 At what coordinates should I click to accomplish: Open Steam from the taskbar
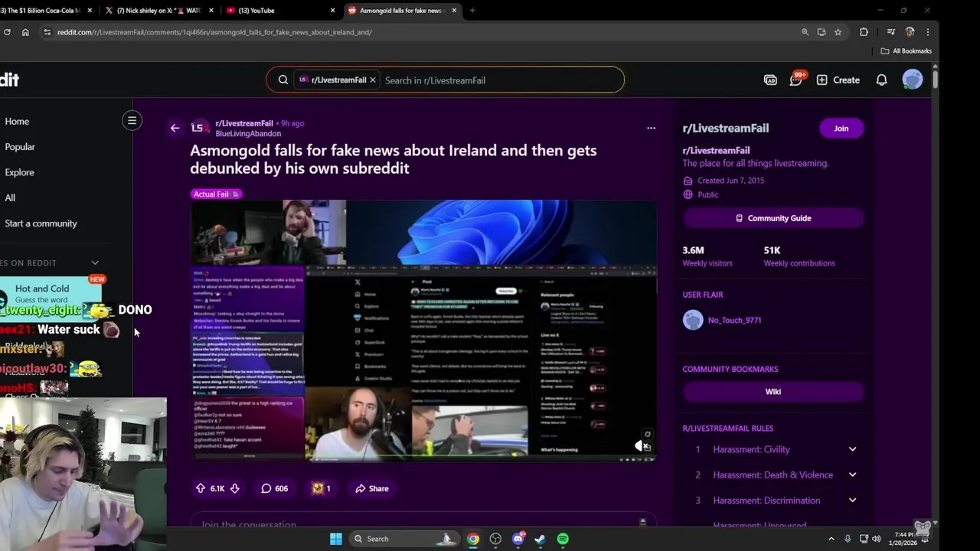coord(541,539)
